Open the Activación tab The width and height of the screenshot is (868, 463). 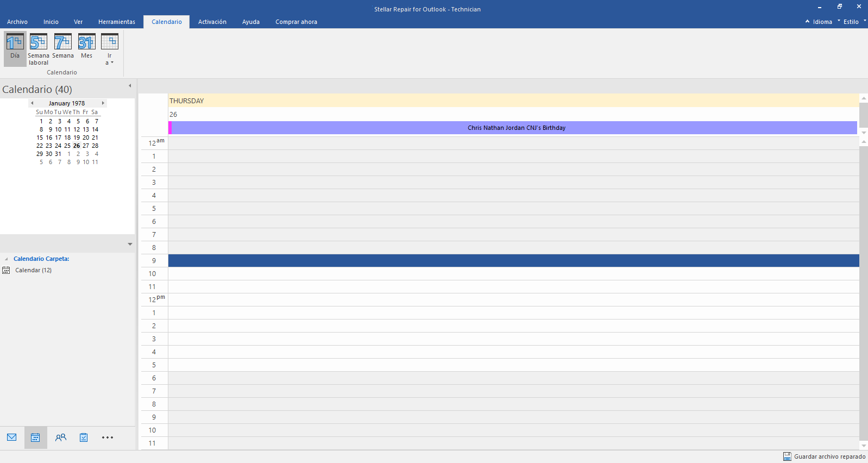click(x=212, y=22)
